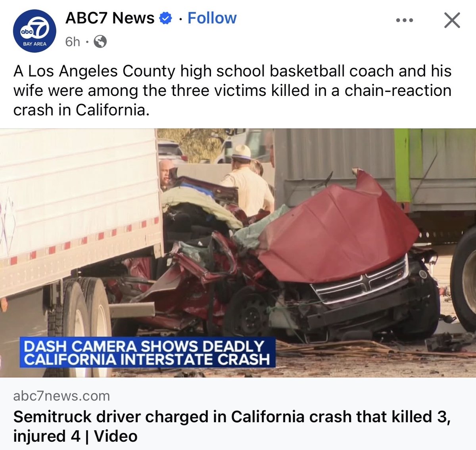Follow the ABC7 News page
Image resolution: width=476 pixels, height=450 pixels.
pyautogui.click(x=212, y=18)
